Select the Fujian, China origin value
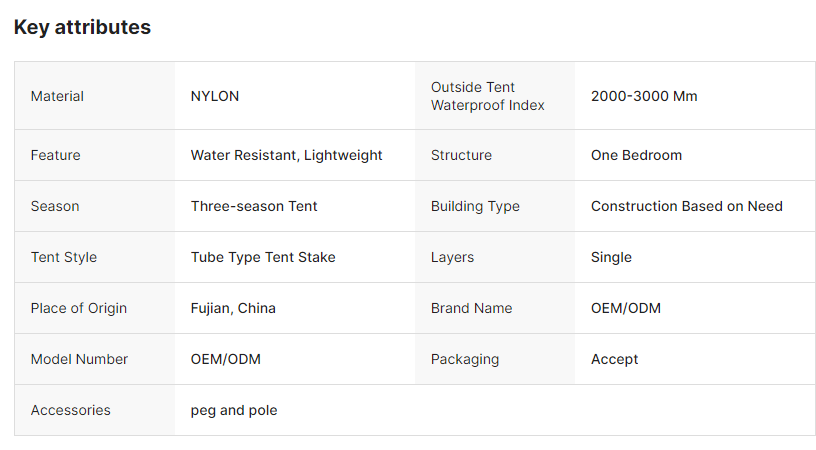The height and width of the screenshot is (450, 816). 233,308
